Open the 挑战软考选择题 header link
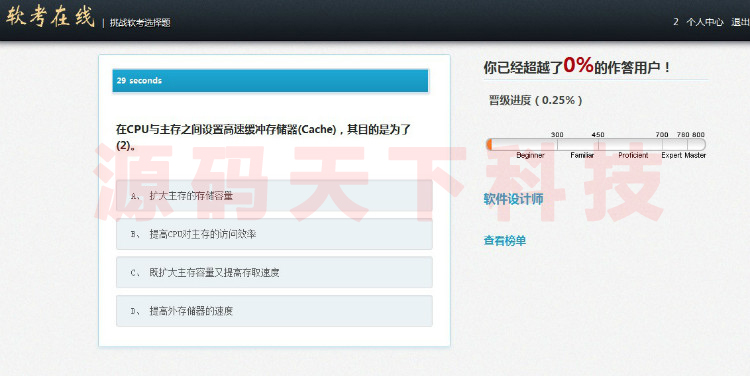The width and height of the screenshot is (750, 376). (140, 23)
